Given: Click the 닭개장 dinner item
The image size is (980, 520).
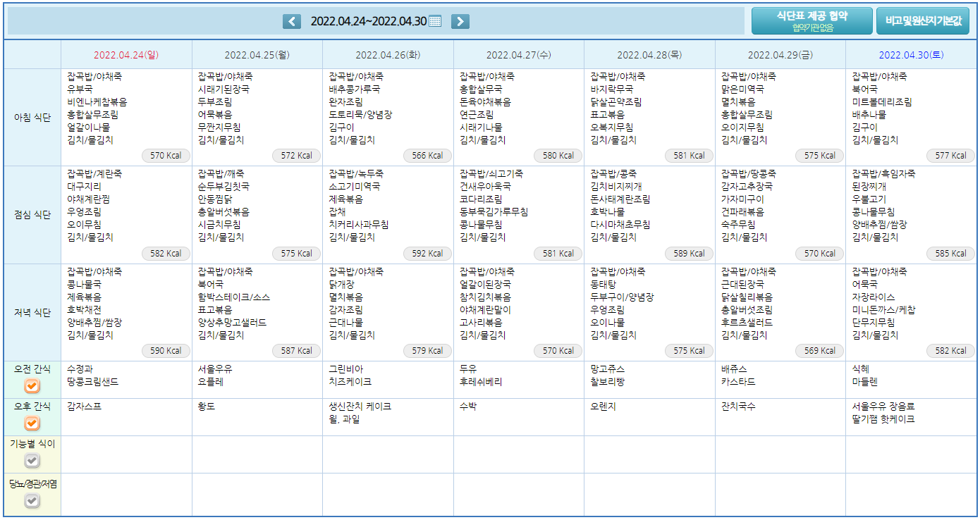Looking at the screenshot, I should [x=342, y=285].
